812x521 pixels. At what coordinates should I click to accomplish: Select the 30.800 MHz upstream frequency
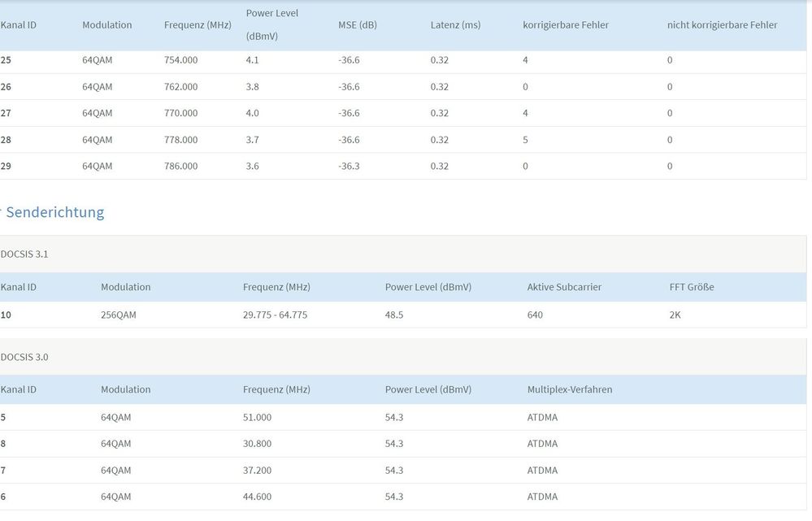(257, 444)
